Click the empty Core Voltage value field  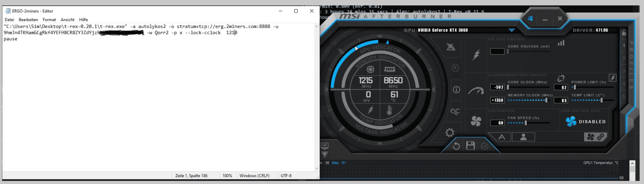click(497, 51)
